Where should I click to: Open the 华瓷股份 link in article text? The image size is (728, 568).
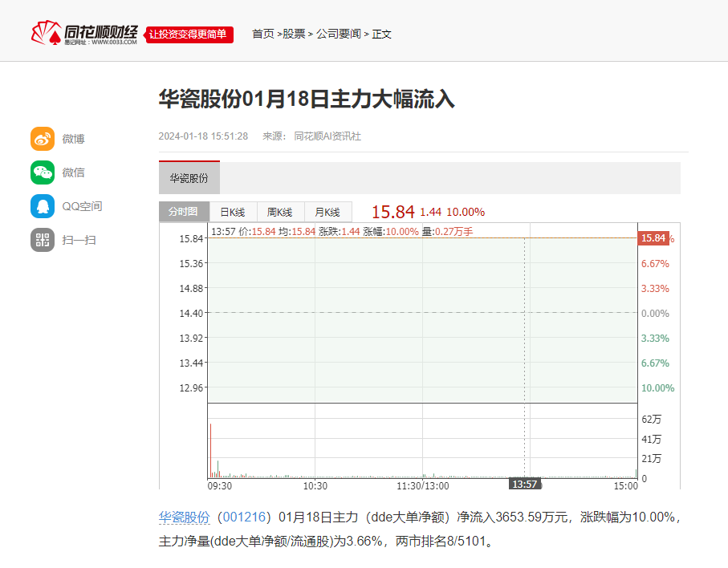(x=185, y=517)
